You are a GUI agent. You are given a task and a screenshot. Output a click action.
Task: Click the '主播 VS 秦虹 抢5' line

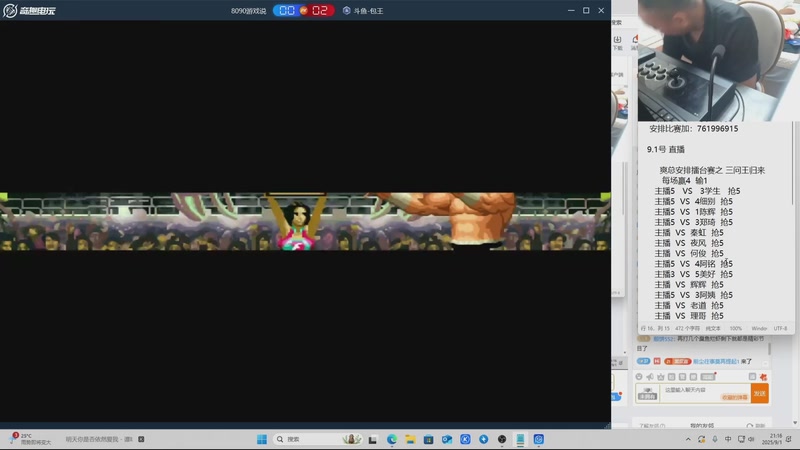coord(689,233)
